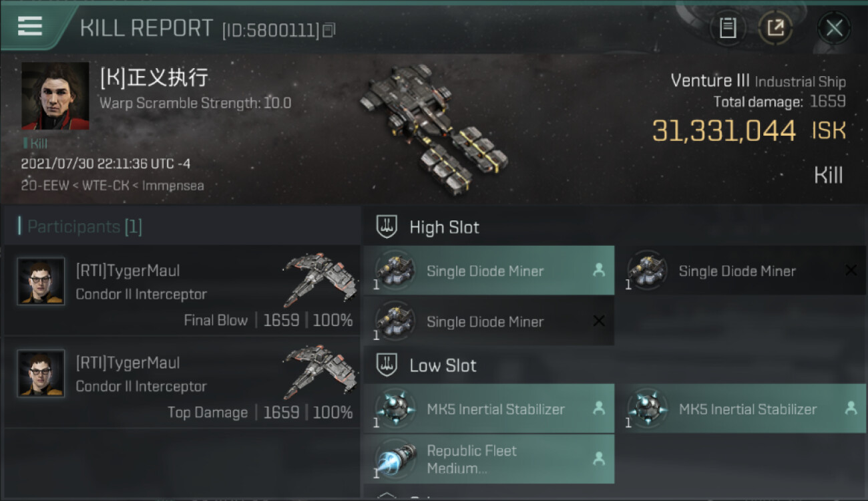Viewport: 868px width, 501px height.
Task: Close the kill report window
Action: (x=834, y=28)
